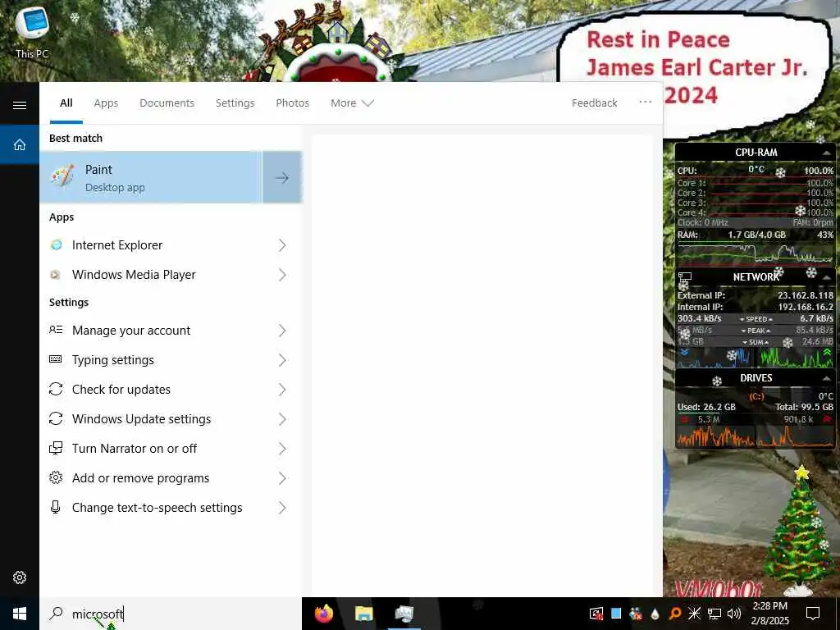Expand the Windows Media Player chevron
Screen dimensions: 840x630
[282, 275]
